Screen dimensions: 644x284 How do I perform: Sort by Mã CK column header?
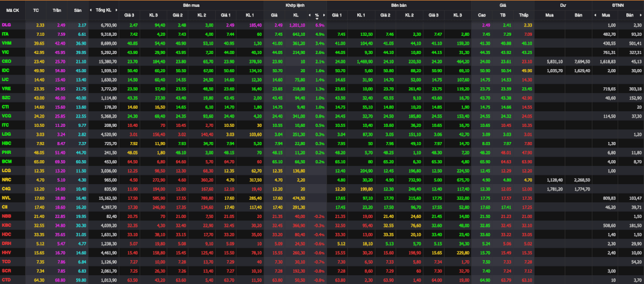(13, 10)
